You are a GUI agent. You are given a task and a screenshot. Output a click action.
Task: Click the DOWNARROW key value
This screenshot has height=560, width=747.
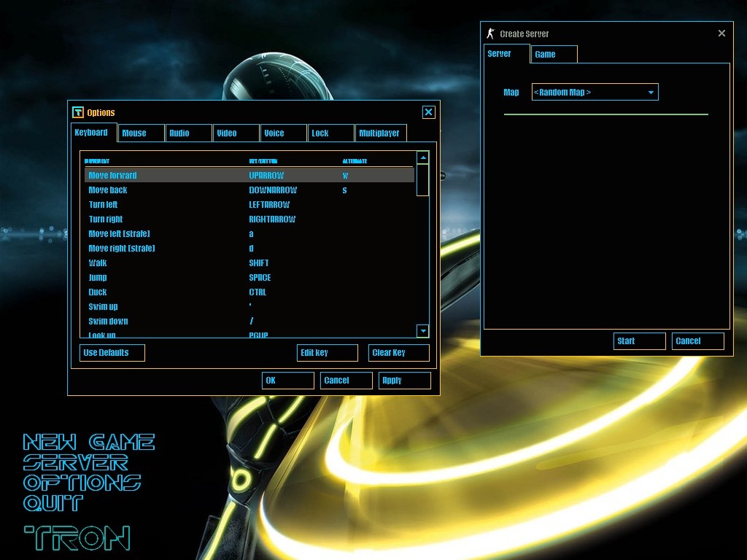tap(273, 190)
